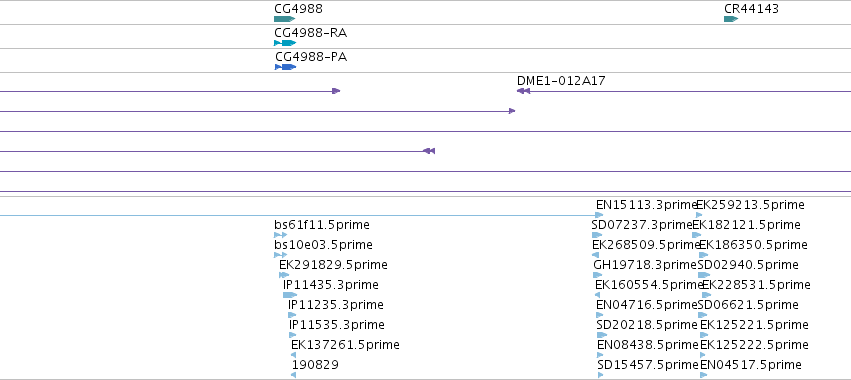This screenshot has height=380, width=851.
Task: Select the EN15113.3prime EST label
Action: coord(646,205)
